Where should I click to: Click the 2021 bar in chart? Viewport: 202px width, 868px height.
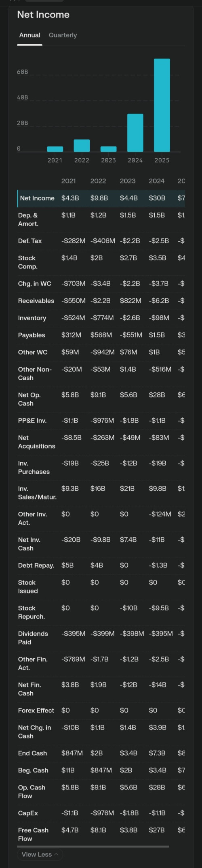click(55, 149)
